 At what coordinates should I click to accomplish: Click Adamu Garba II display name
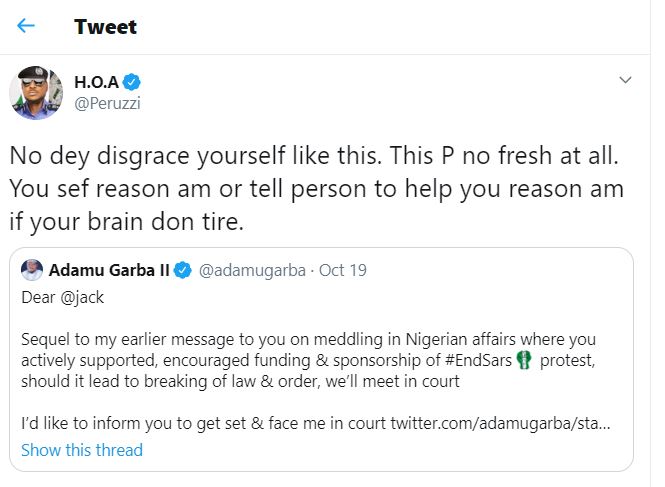pyautogui.click(x=110, y=270)
